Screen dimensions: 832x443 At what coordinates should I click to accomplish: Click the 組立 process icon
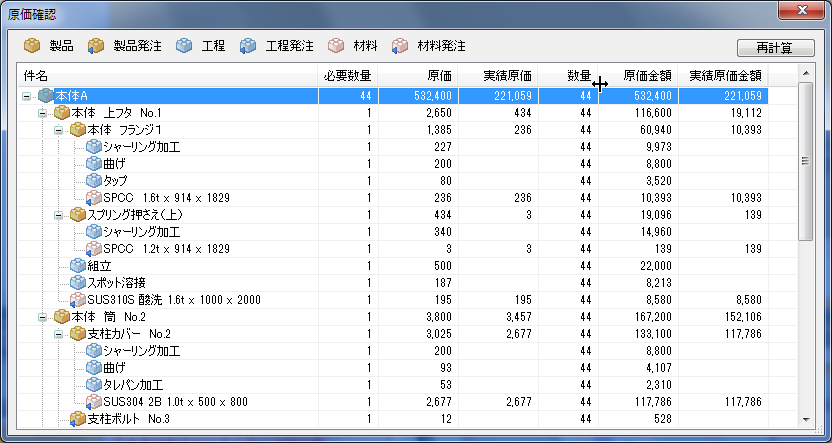pos(77,266)
